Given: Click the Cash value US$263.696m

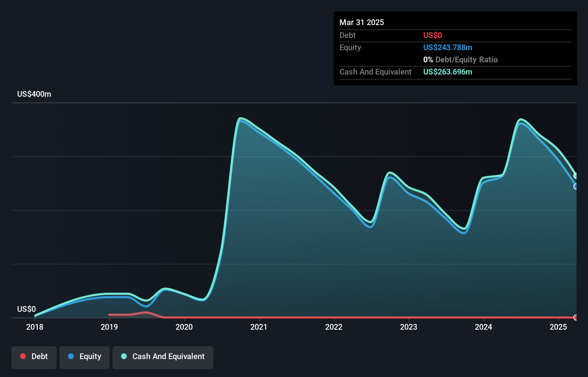Looking at the screenshot, I should coord(448,72).
